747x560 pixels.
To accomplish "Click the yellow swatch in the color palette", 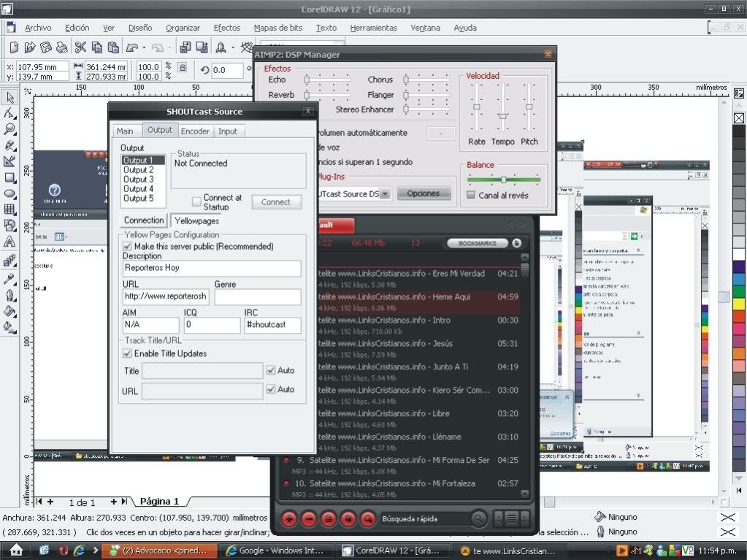I will 739,304.
